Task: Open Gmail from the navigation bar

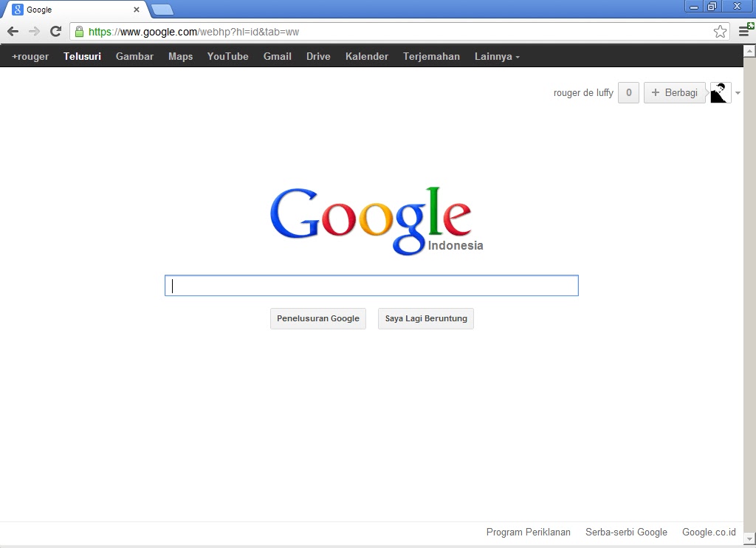Action: (x=277, y=56)
